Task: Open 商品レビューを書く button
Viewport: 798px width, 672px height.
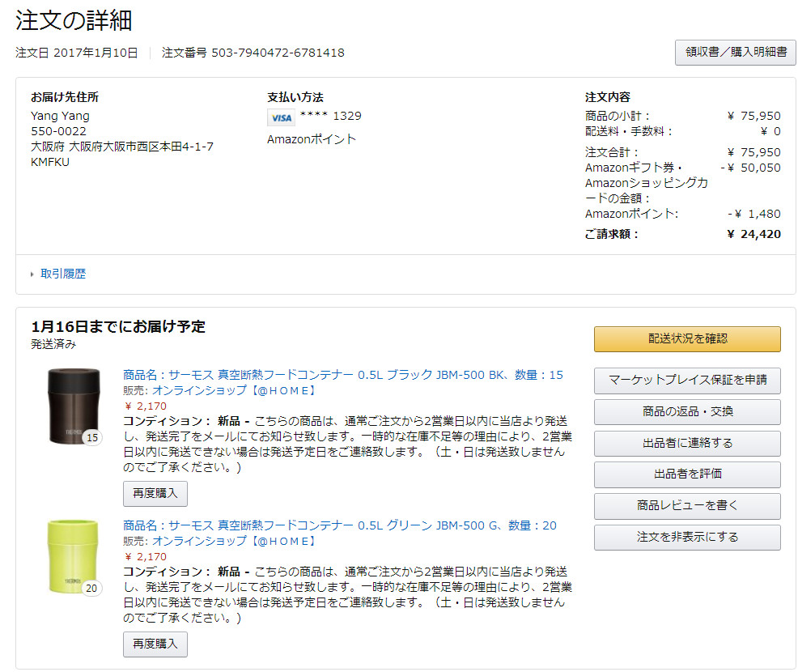Action: [x=686, y=505]
